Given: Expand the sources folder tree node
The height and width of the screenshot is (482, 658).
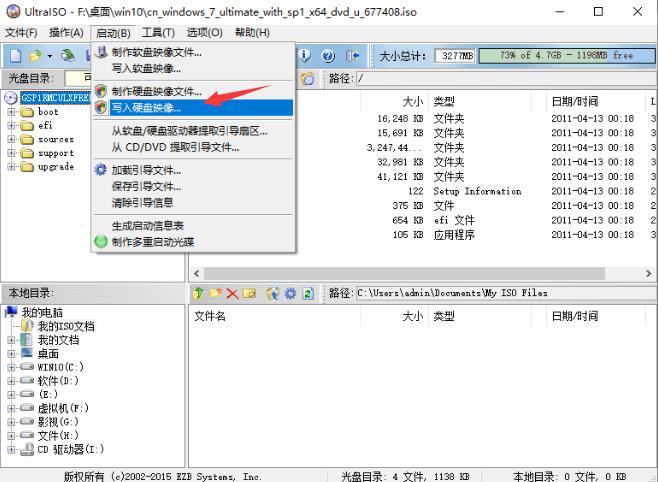Looking at the screenshot, I should pos(11,139).
